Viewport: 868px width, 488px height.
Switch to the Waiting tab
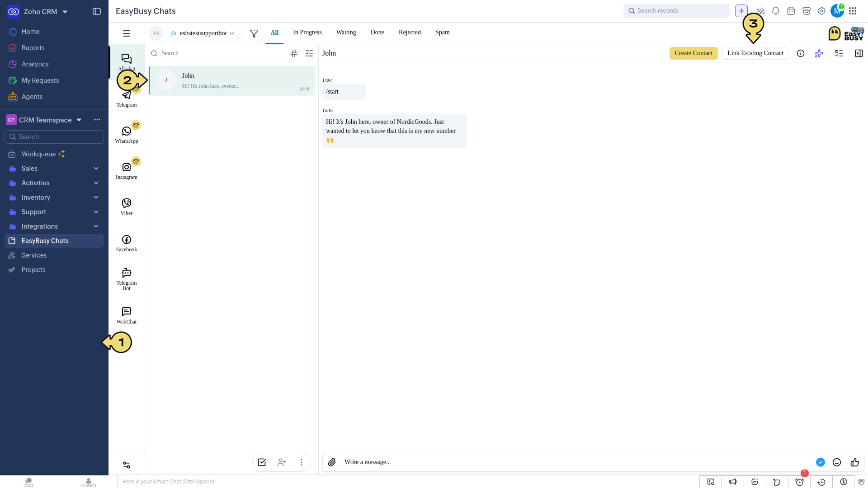[346, 33]
